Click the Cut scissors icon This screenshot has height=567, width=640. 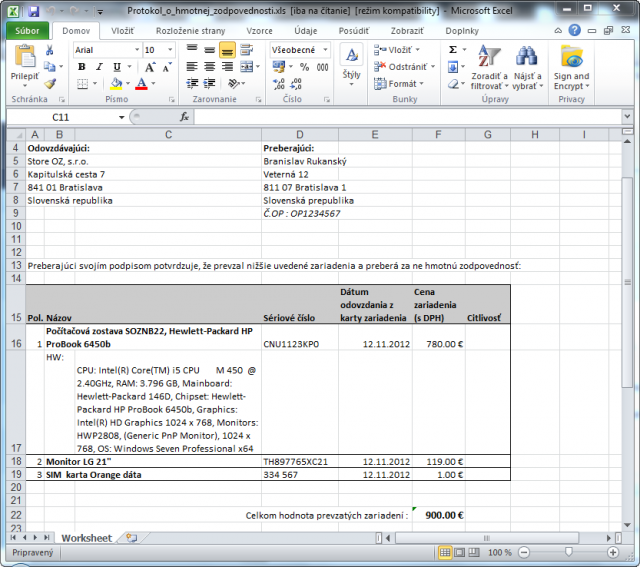tap(49, 50)
